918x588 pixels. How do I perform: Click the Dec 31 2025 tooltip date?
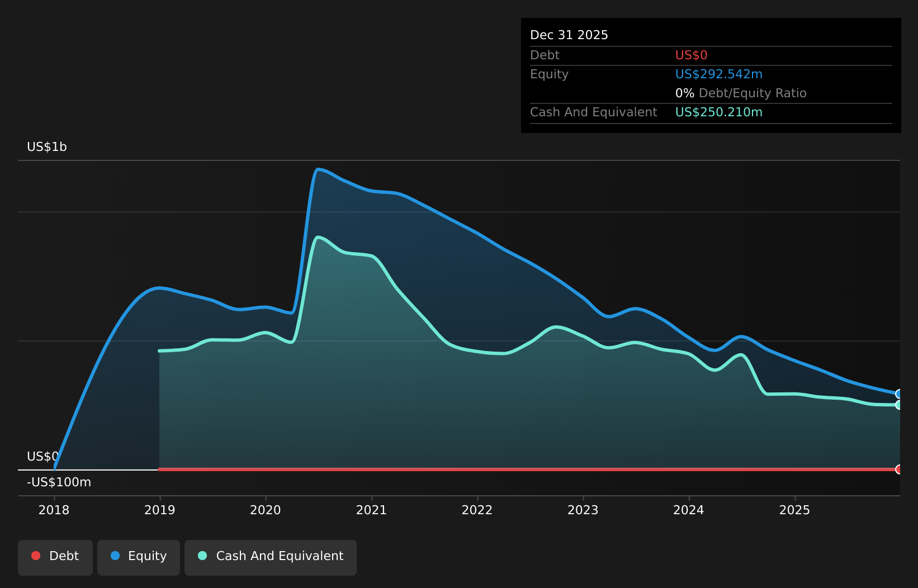pyautogui.click(x=569, y=35)
